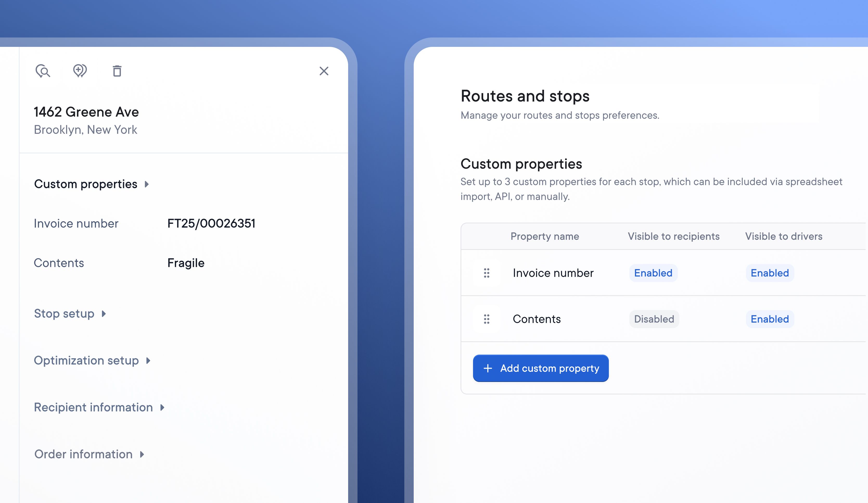Image resolution: width=868 pixels, height=503 pixels.
Task: Click the locate stop search icon
Action: pos(43,71)
